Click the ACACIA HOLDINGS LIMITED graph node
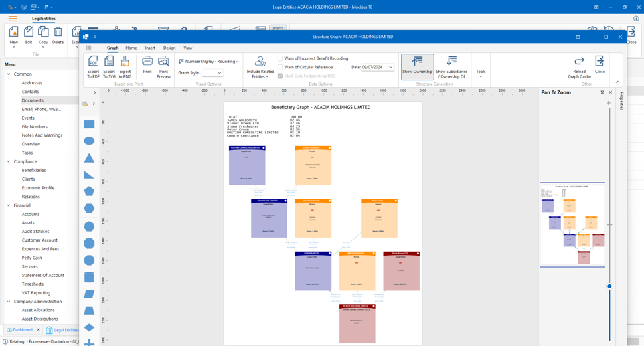Viewport: 644px width, 346px height. [357, 324]
